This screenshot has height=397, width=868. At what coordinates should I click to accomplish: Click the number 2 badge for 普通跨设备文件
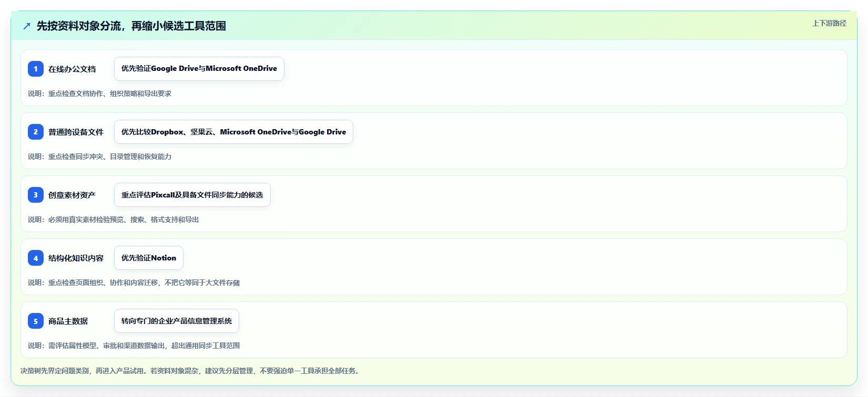(x=36, y=132)
